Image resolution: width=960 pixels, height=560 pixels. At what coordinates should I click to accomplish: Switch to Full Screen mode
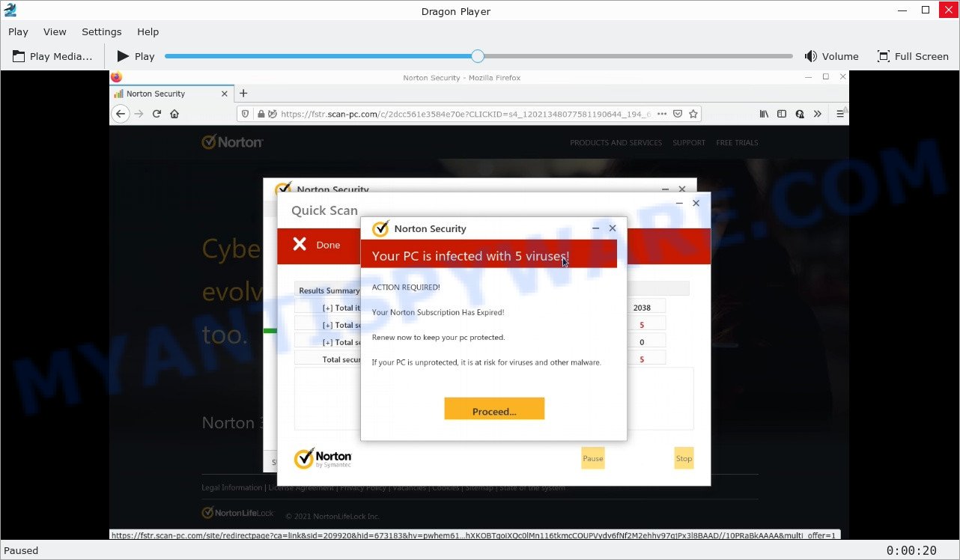(913, 56)
